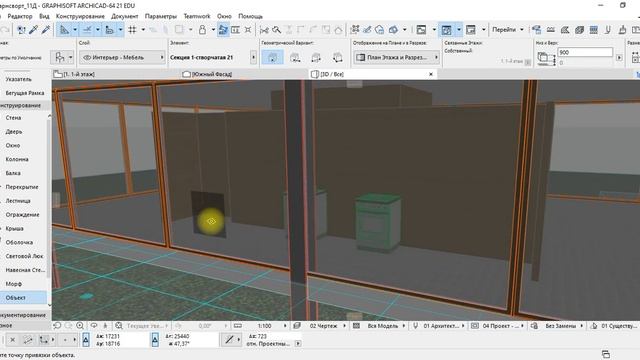This screenshot has width=640, height=360.
Task: Select the Дверь tool
Action: click(x=14, y=131)
